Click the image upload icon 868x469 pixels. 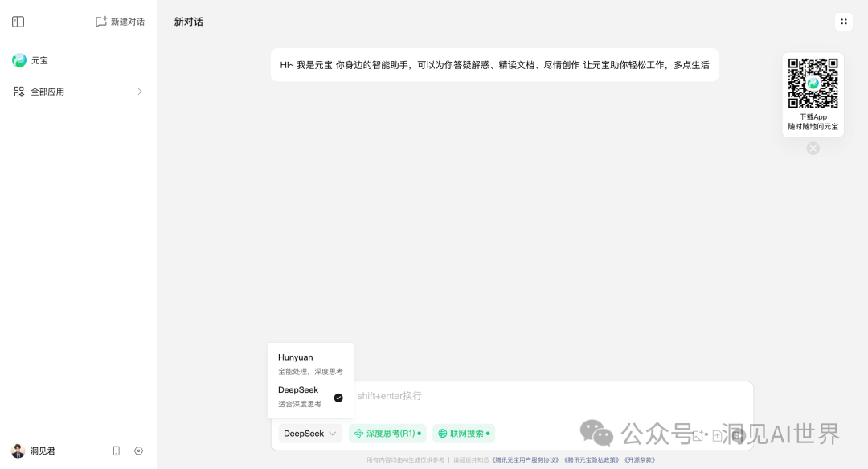click(x=698, y=436)
